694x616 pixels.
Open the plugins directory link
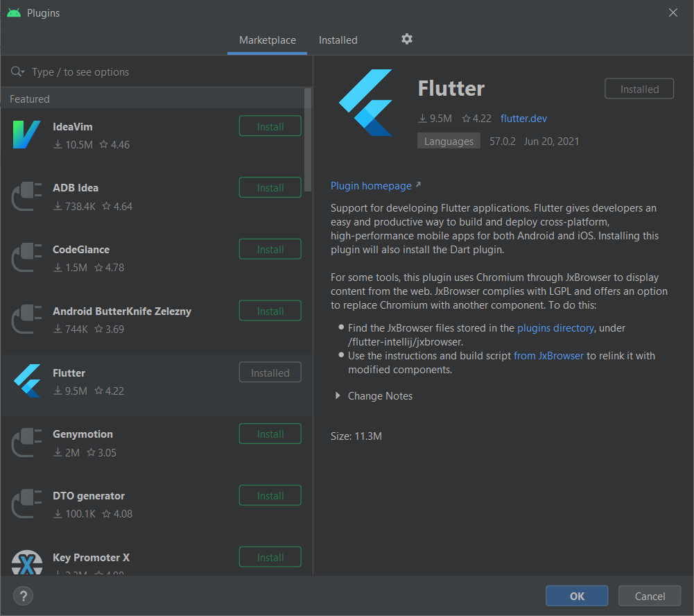pos(555,327)
